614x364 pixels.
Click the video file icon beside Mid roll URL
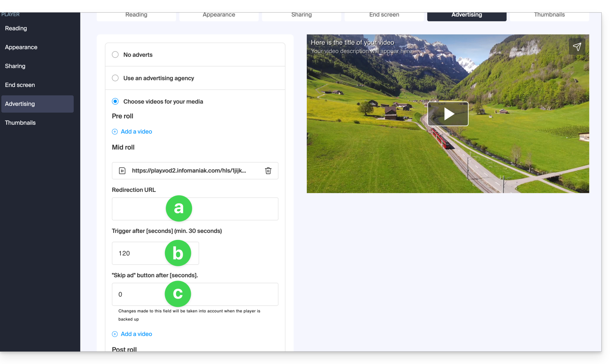(122, 170)
